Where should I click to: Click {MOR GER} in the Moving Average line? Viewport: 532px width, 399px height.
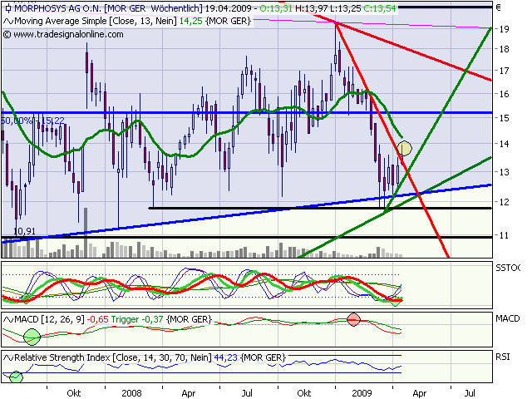pyautogui.click(x=228, y=22)
